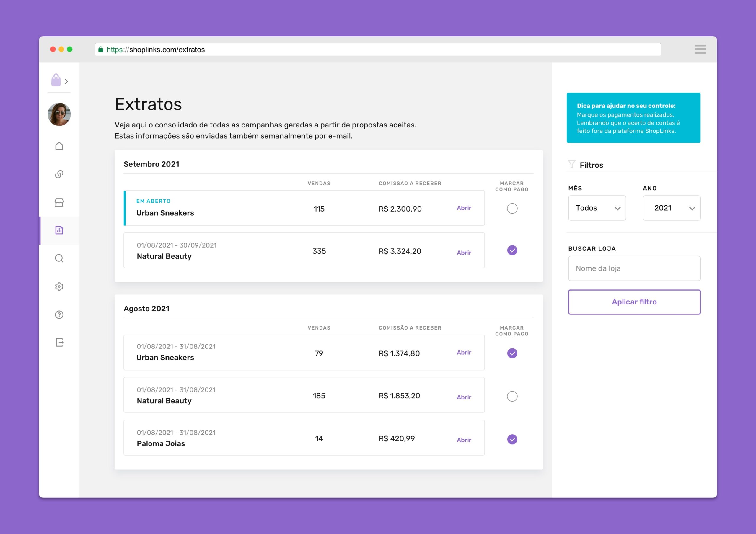Click the Aplicar filtro button
Viewport: 756px width, 534px height.
(x=634, y=302)
